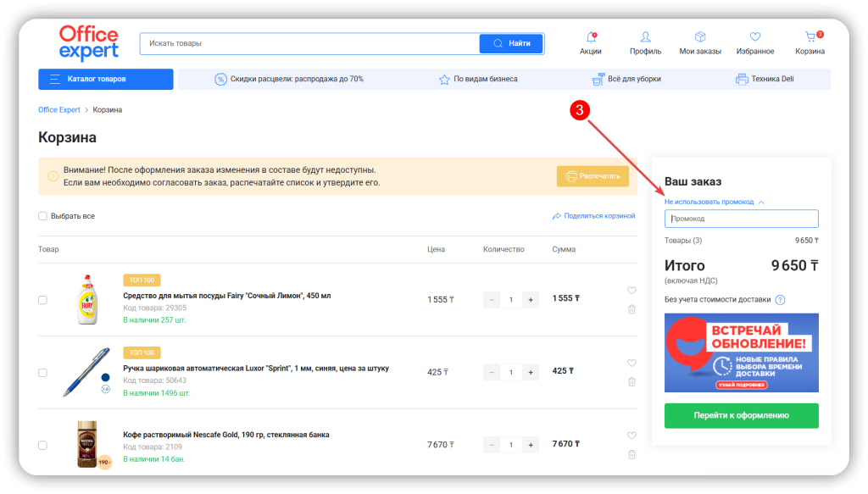Remove Nescafe Gold coffee from cart
868x494 pixels.
coord(632,455)
